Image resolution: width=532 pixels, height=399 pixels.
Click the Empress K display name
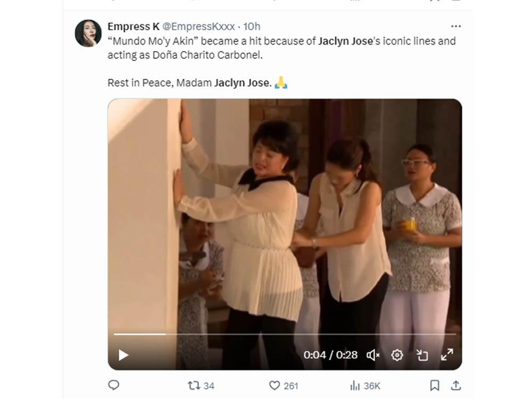pyautogui.click(x=133, y=26)
